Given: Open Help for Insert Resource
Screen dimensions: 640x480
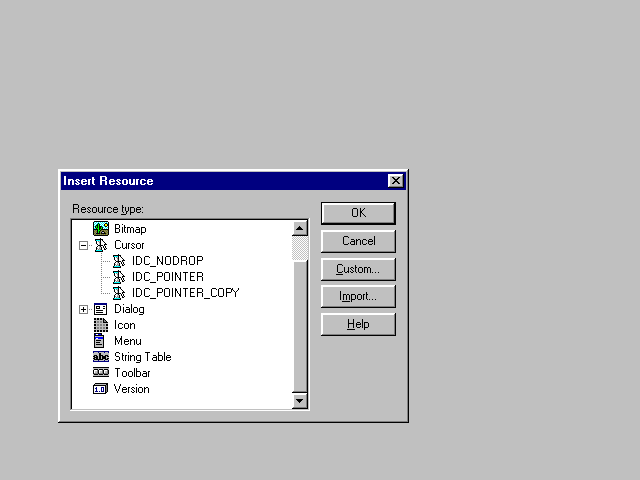Looking at the screenshot, I should [x=358, y=325].
